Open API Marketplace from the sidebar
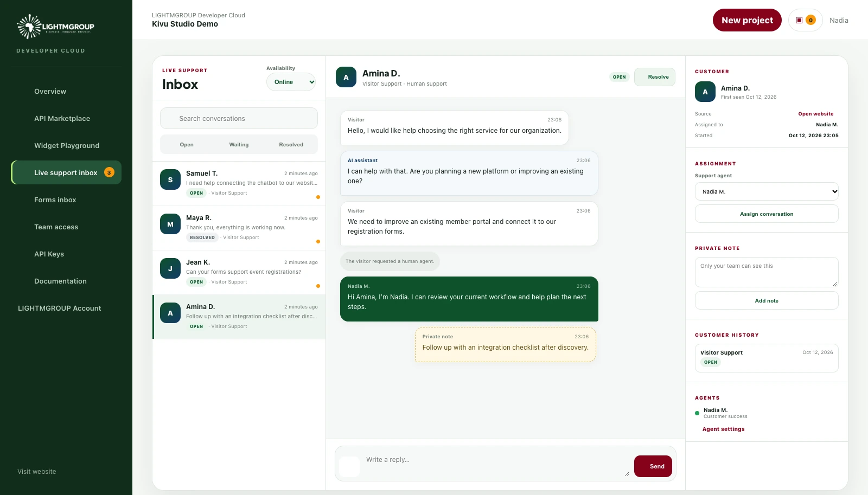The width and height of the screenshot is (868, 495). (66, 118)
